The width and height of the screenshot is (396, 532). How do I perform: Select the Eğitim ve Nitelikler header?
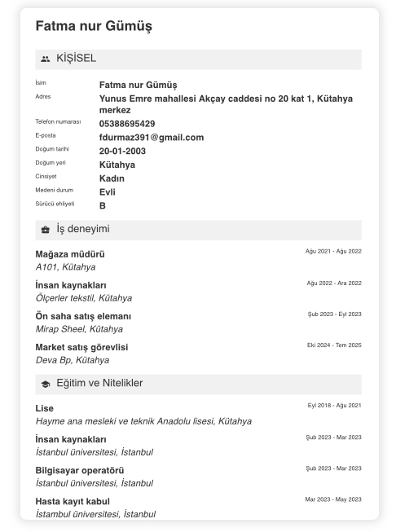point(198,384)
